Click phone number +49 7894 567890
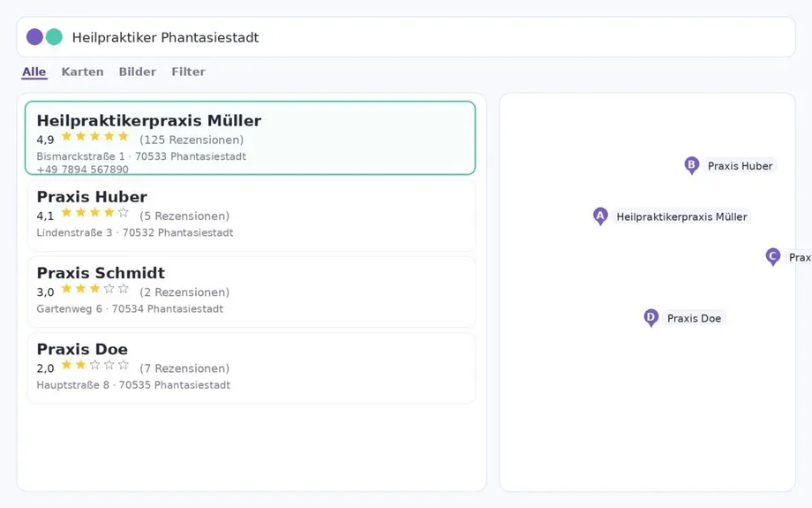 click(82, 169)
